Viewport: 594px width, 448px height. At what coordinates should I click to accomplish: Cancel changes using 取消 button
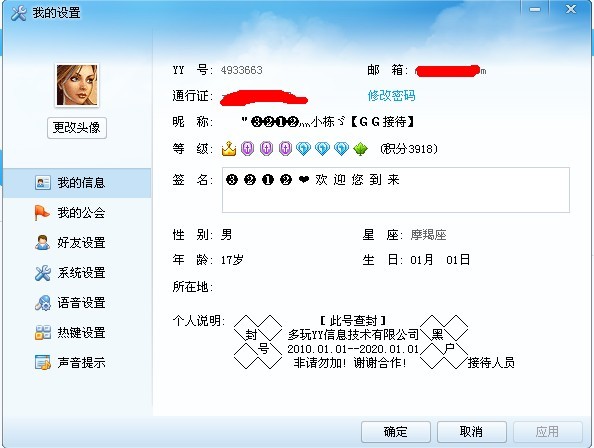click(472, 432)
